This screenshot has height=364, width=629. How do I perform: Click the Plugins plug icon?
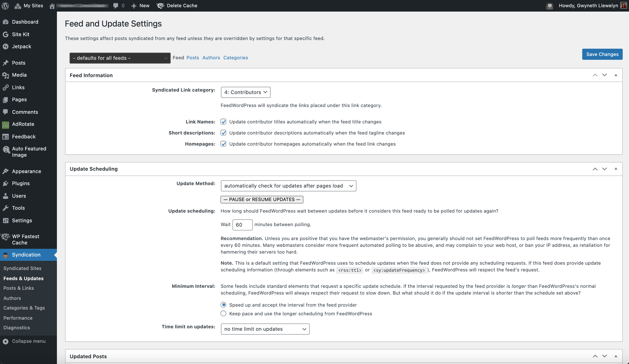6,183
